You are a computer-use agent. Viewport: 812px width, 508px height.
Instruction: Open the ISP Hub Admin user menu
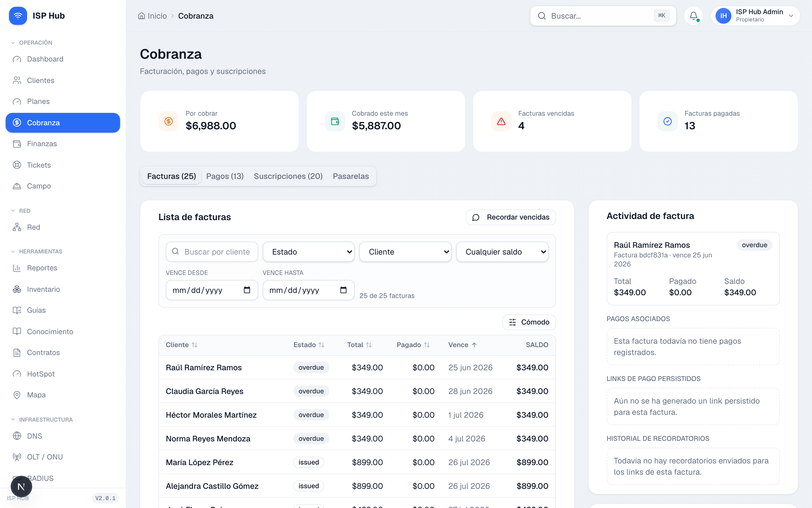755,16
